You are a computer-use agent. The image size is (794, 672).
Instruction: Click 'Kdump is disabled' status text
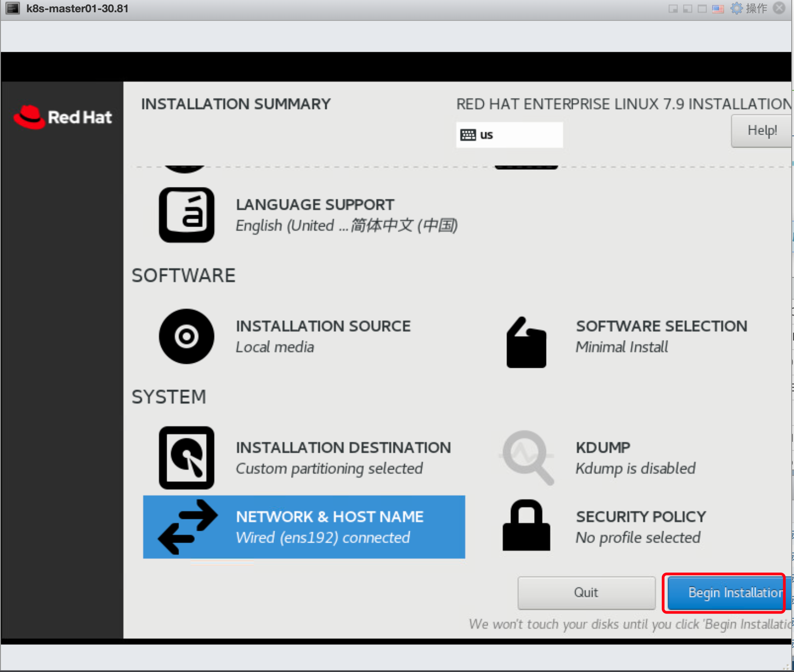pos(635,469)
